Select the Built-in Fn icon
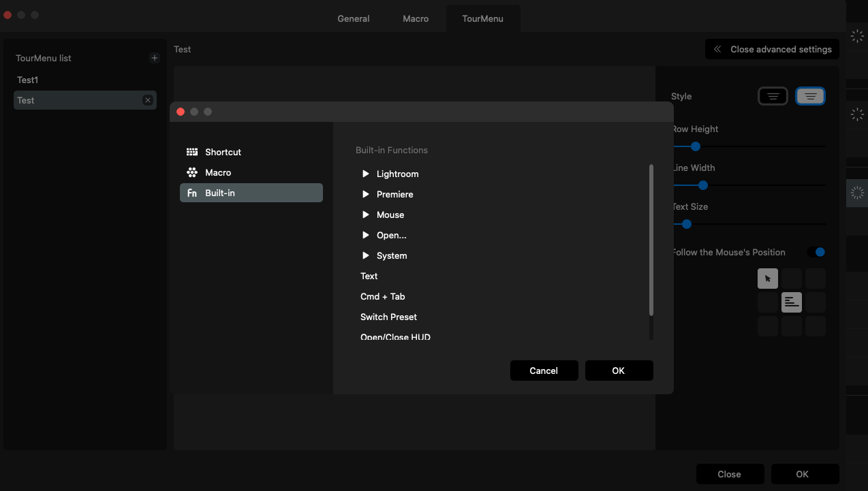The height and width of the screenshot is (491, 868). click(x=192, y=193)
